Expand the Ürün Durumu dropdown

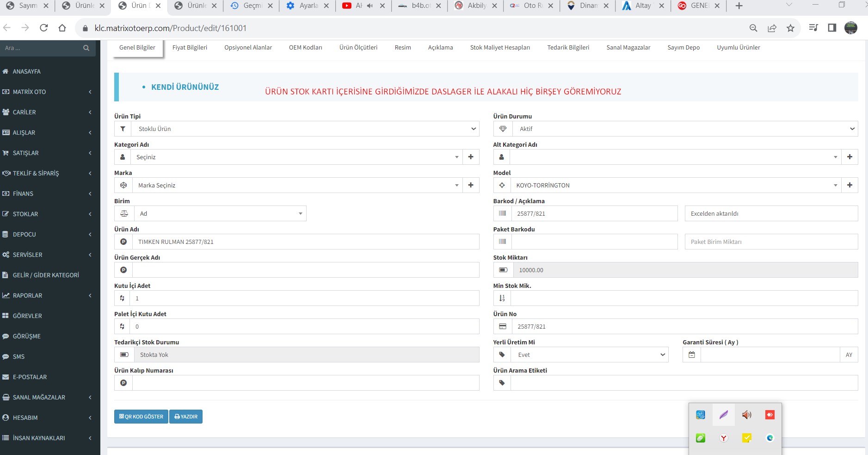684,129
